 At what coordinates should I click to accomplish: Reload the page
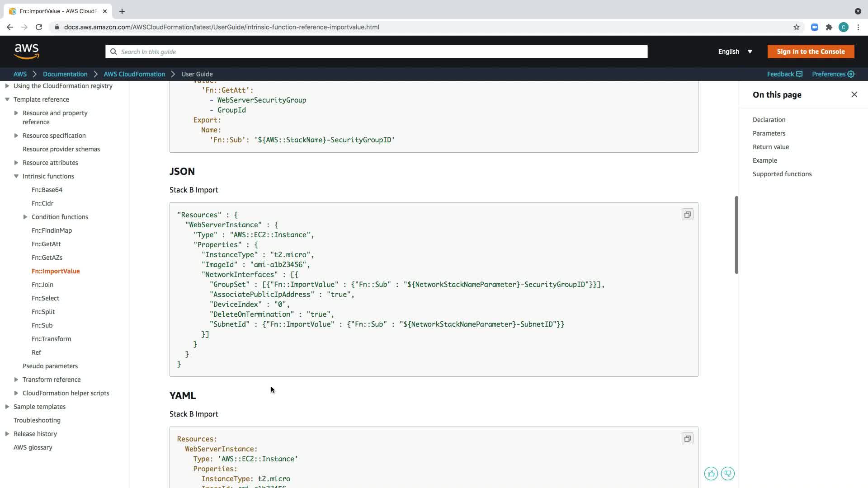pyautogui.click(x=39, y=27)
